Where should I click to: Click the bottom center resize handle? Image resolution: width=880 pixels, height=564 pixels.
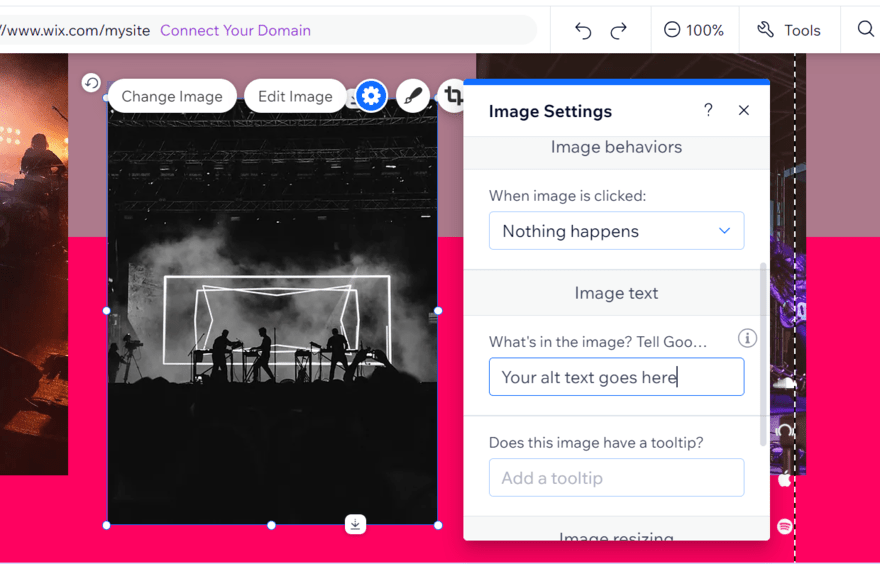(x=271, y=525)
